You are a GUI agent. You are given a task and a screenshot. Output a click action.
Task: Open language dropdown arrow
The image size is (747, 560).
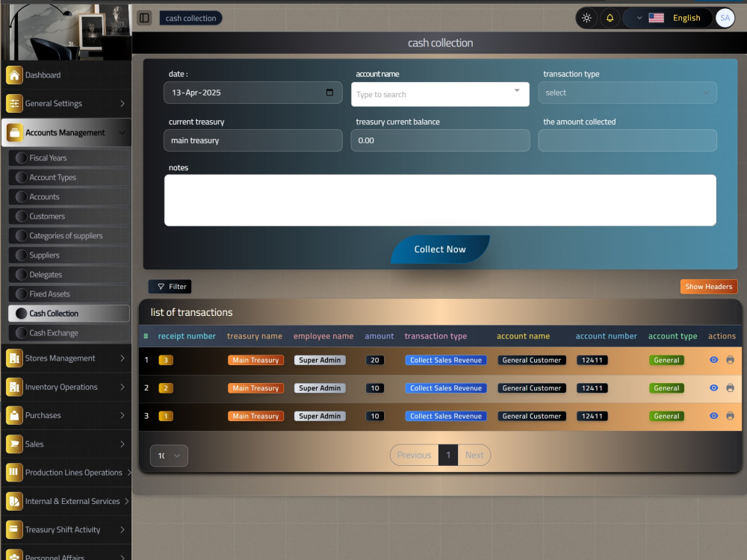pyautogui.click(x=639, y=18)
